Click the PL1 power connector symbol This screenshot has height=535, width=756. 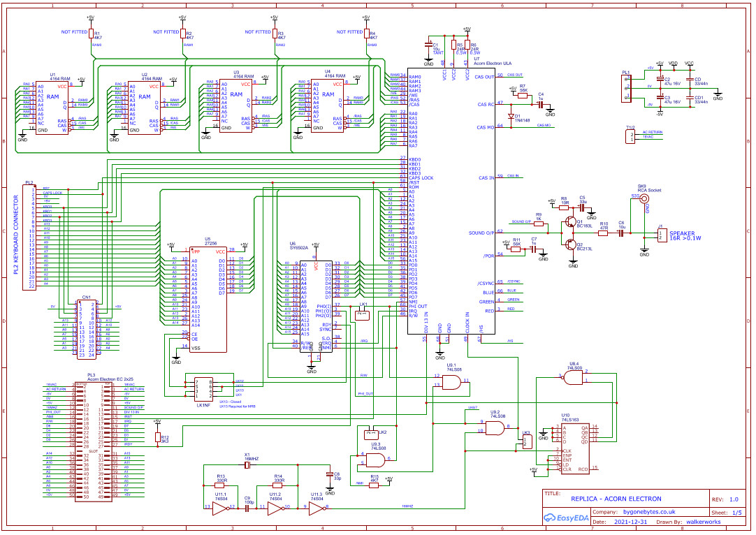(x=626, y=88)
